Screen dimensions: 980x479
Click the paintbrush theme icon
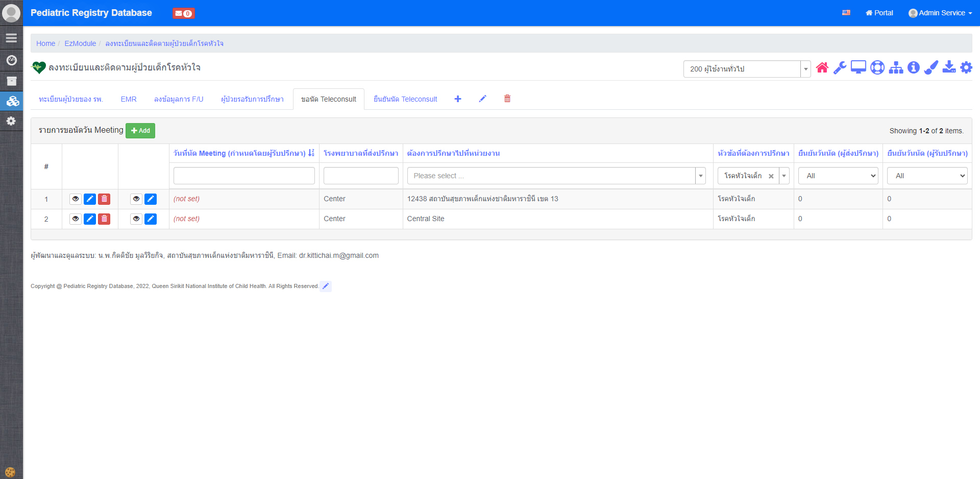tap(931, 68)
